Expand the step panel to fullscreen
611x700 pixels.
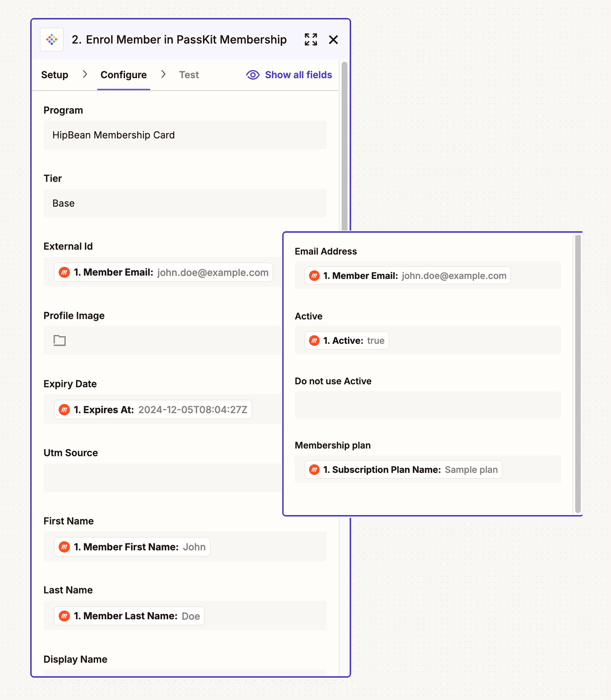coord(311,39)
